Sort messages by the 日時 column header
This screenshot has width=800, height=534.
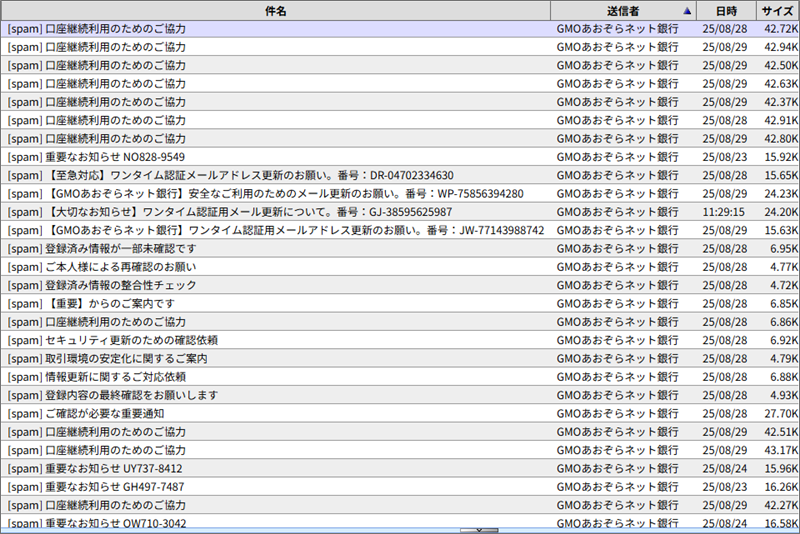tap(726, 11)
